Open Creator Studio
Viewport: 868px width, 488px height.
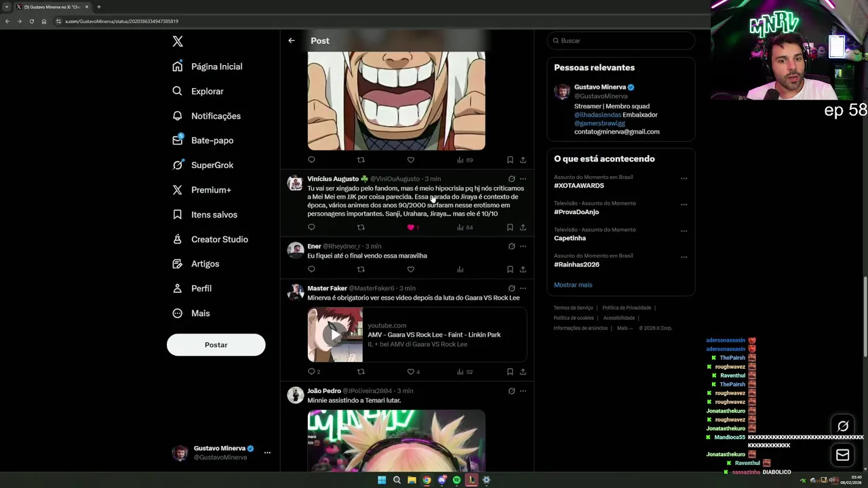pos(210,239)
